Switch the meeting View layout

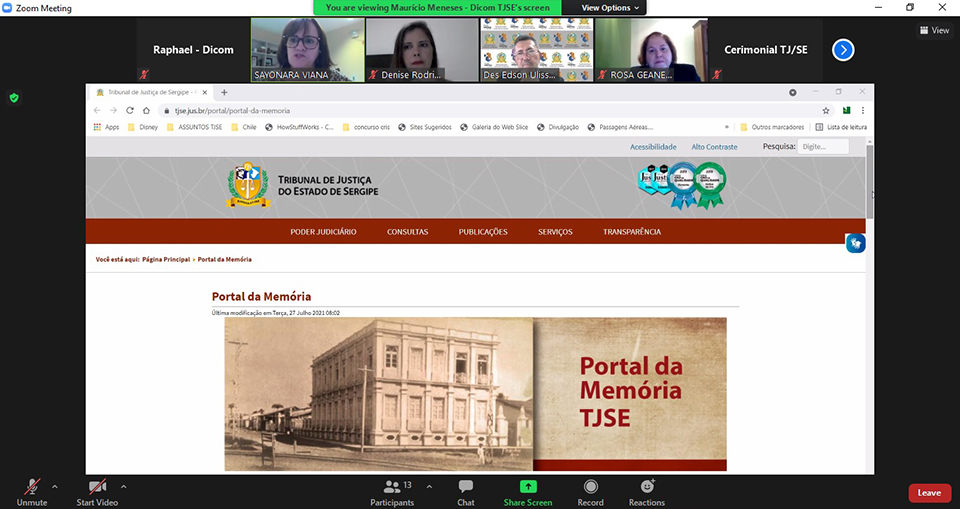tap(933, 30)
